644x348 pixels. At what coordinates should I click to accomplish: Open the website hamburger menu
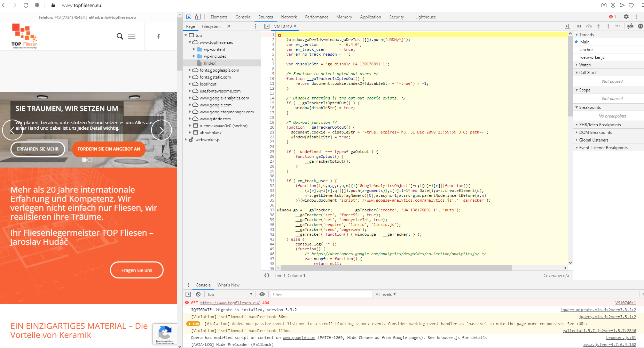(x=132, y=36)
